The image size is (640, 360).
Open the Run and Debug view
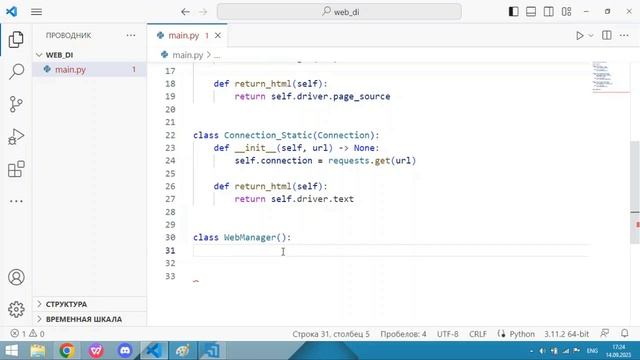coord(16,136)
